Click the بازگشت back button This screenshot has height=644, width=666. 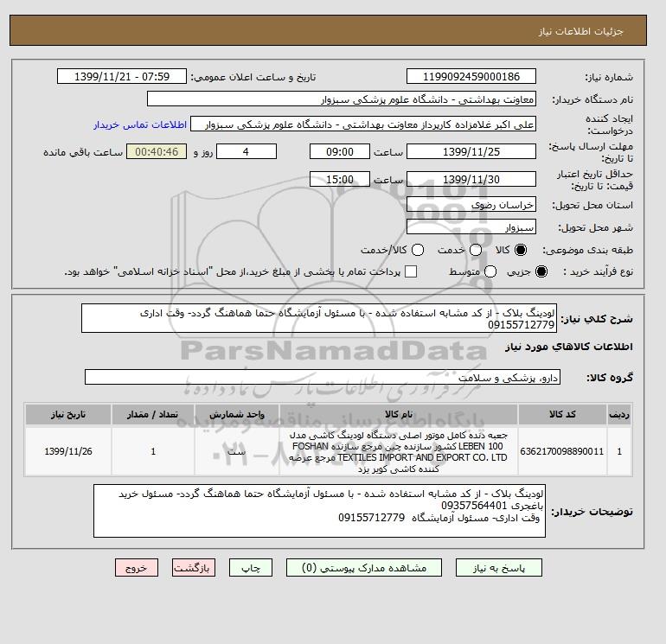pyautogui.click(x=194, y=568)
